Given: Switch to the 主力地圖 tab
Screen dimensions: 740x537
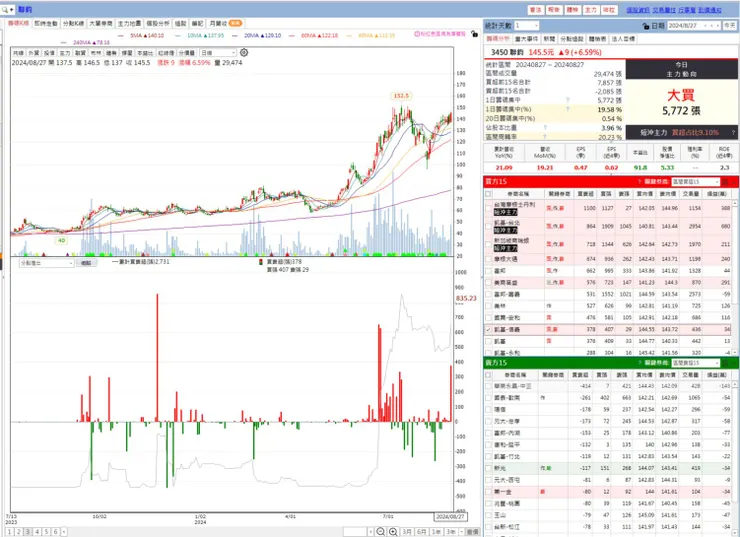Looking at the screenshot, I should pos(129,23).
